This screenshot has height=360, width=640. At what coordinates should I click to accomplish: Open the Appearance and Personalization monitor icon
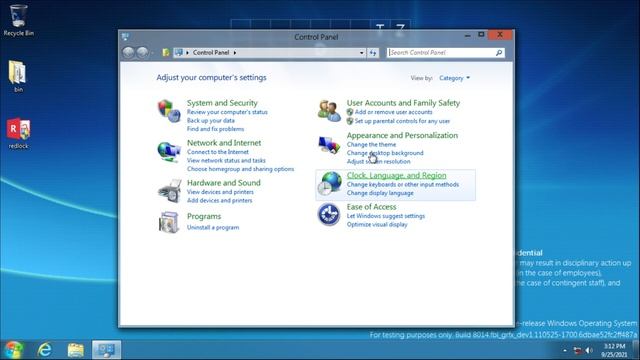point(329,145)
